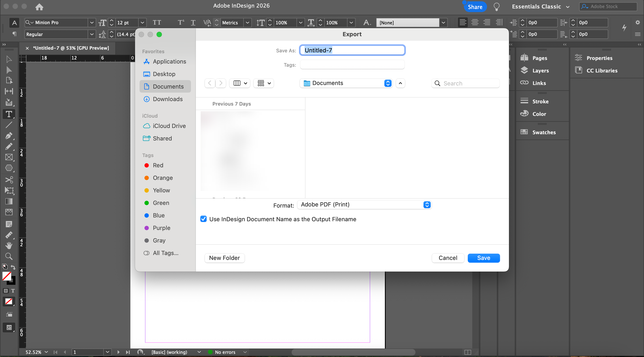Image resolution: width=644 pixels, height=357 pixels.
Task: Click the home screen icon
Action: [39, 7]
